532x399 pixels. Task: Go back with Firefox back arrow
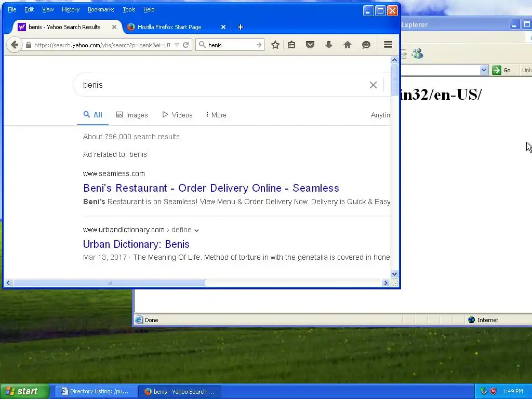coord(14,45)
